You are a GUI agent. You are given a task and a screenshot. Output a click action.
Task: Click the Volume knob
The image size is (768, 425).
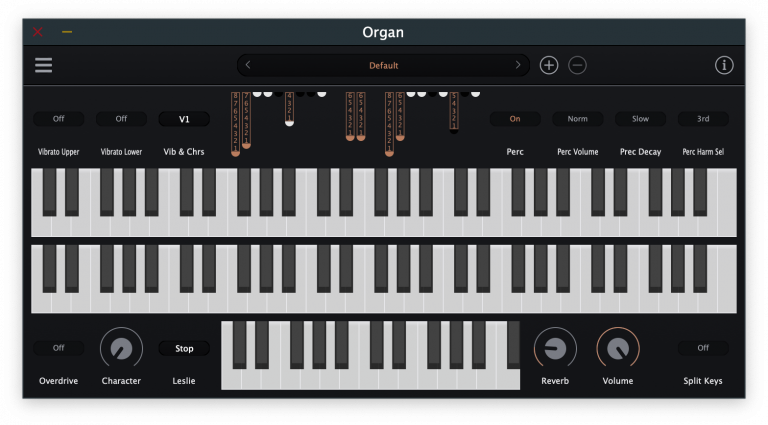618,349
